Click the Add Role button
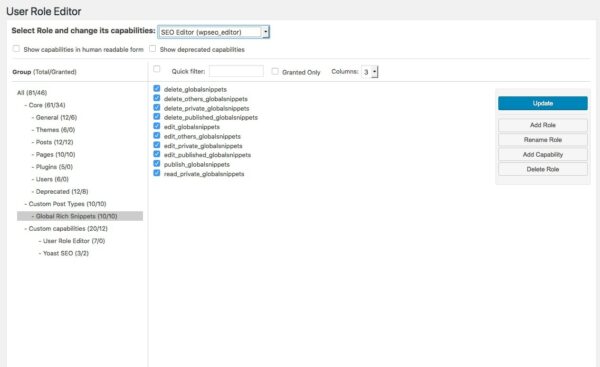The height and width of the screenshot is (367, 600). click(x=543, y=125)
